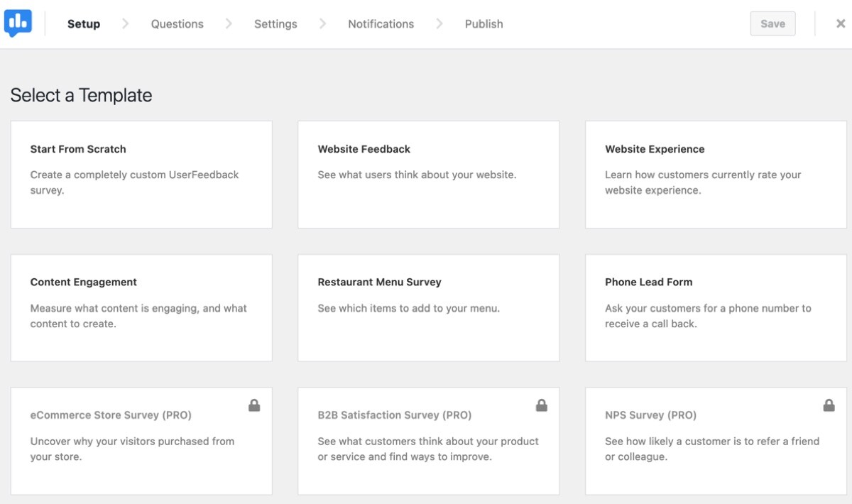Click the lock icon on NPS Survey
Image resolution: width=852 pixels, height=504 pixels.
coord(829,405)
